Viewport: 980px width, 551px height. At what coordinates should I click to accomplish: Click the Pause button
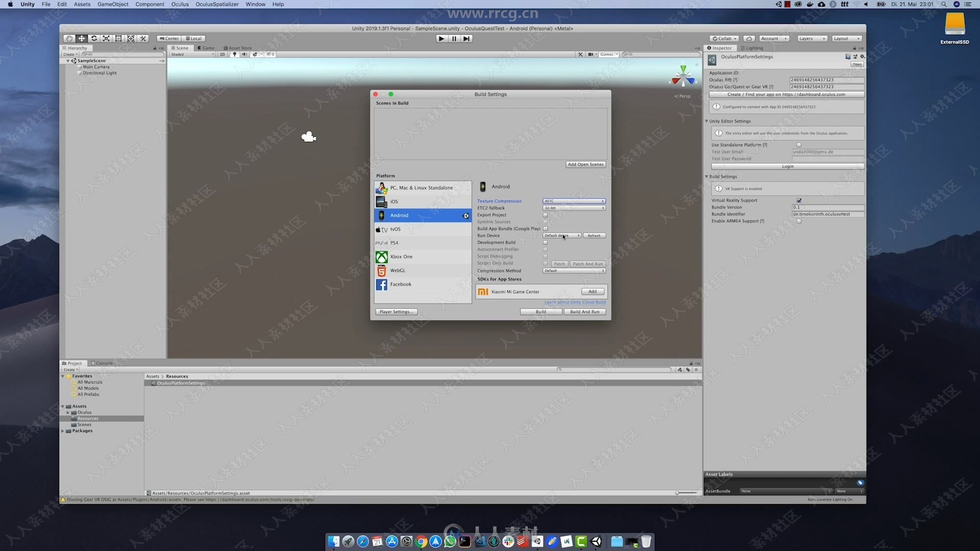454,38
